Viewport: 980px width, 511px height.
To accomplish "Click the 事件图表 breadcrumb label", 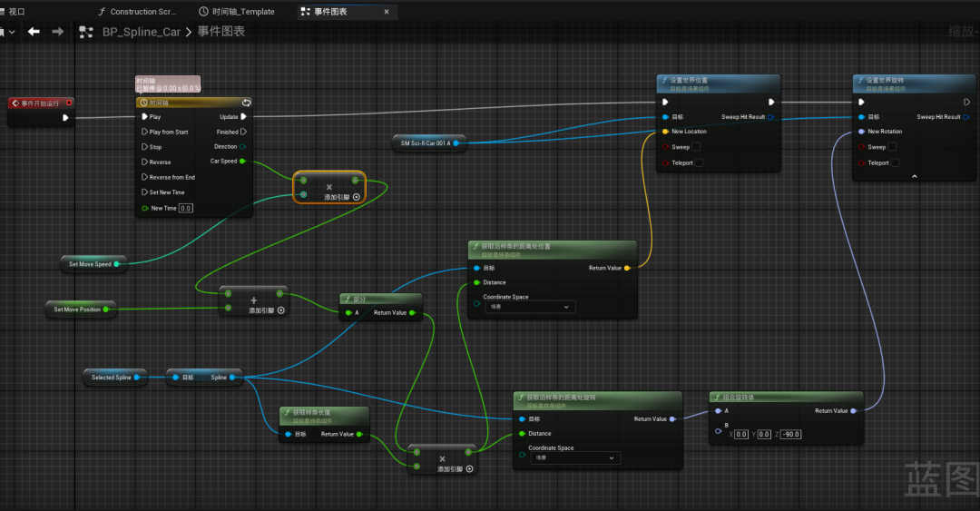I will point(221,31).
